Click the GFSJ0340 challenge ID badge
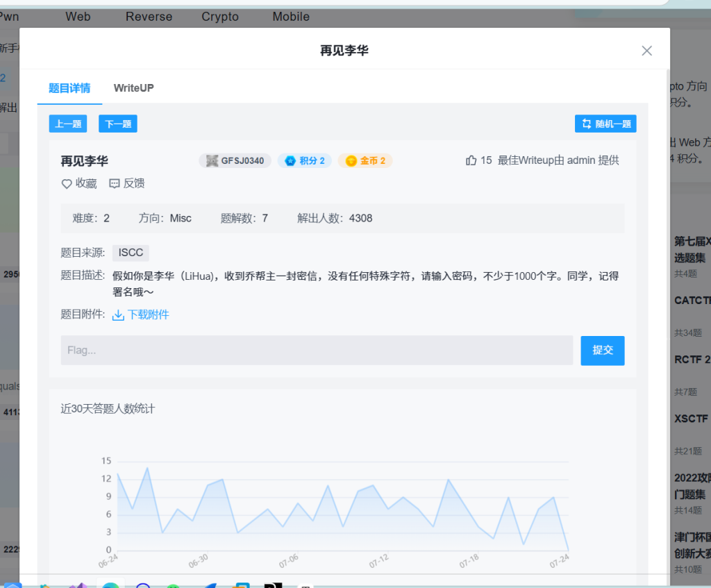The height and width of the screenshot is (588, 711). (x=235, y=161)
